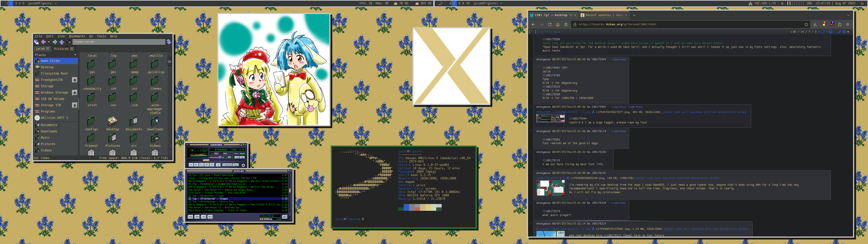Stop playback in Audacious
This screenshot has height=244, width=868.
(x=207, y=165)
